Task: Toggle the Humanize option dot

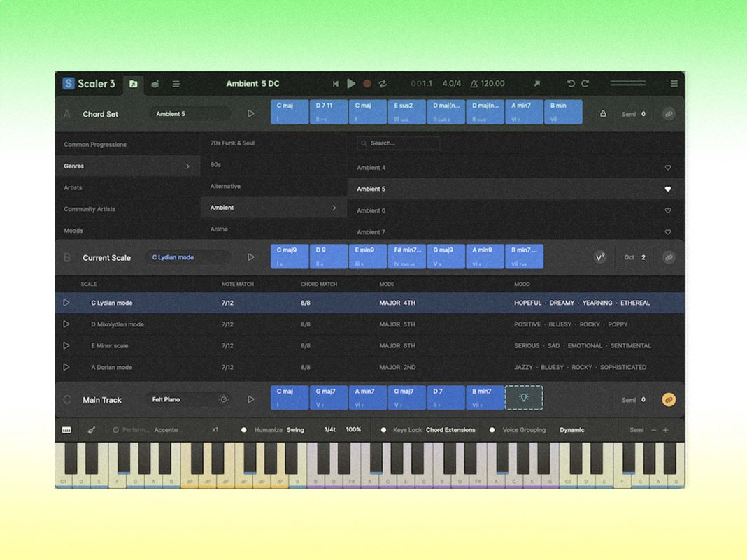Action: tap(244, 430)
